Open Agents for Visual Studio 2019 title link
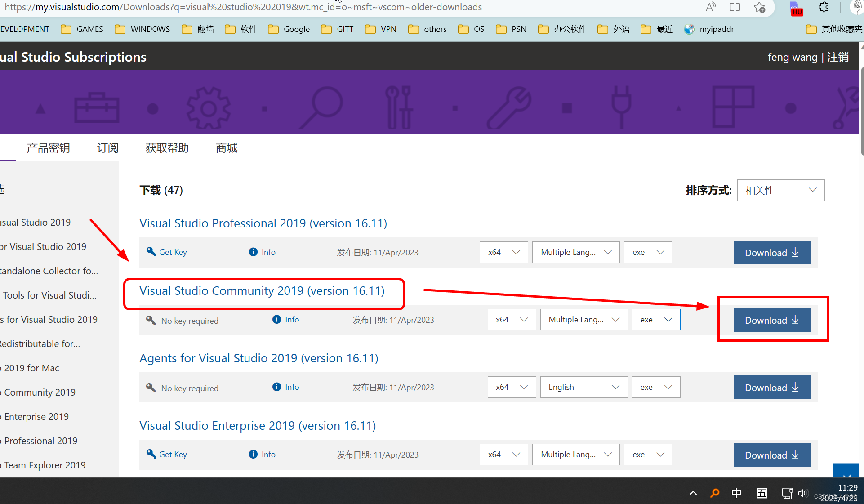 coord(259,358)
